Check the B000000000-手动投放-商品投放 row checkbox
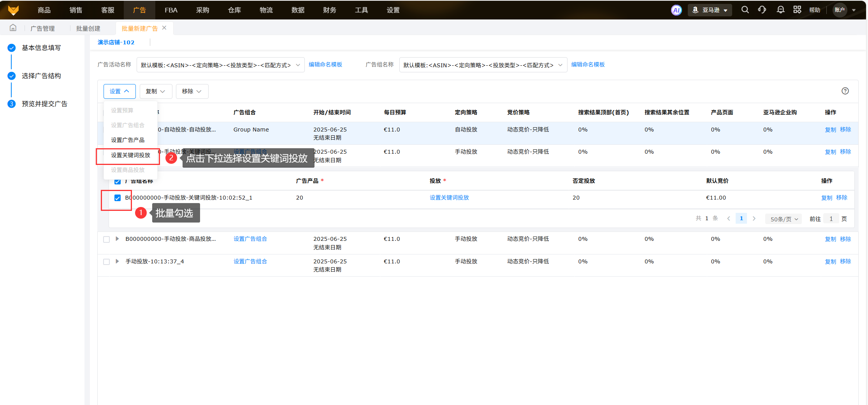 coord(106,239)
